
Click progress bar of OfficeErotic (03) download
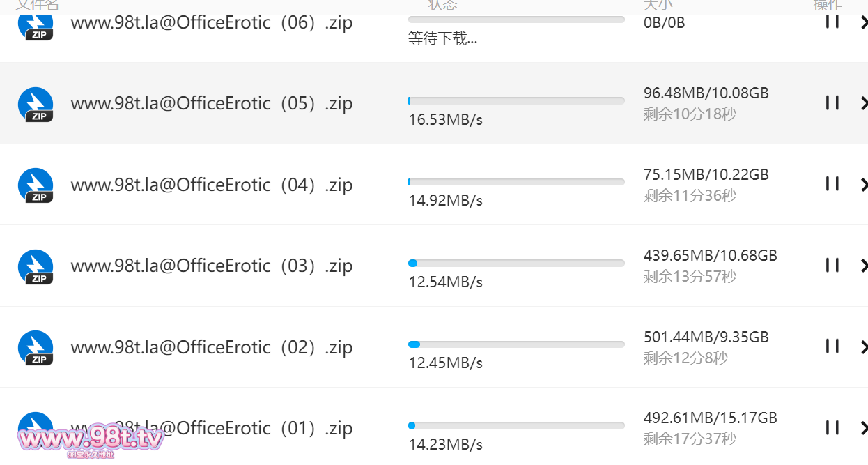coord(516,264)
